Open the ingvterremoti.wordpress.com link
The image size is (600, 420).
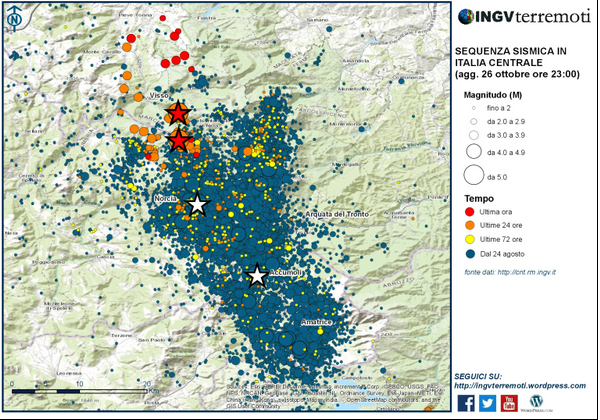(519, 385)
